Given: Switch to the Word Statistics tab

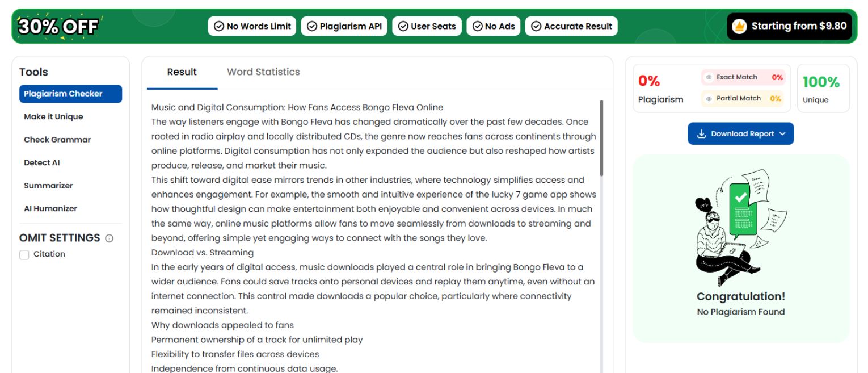Looking at the screenshot, I should click(x=263, y=72).
